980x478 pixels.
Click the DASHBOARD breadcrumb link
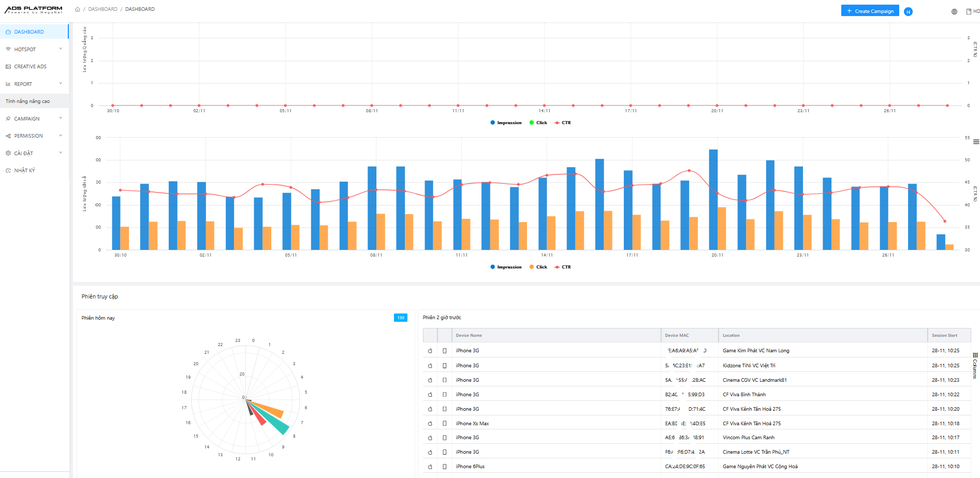pyautogui.click(x=103, y=9)
